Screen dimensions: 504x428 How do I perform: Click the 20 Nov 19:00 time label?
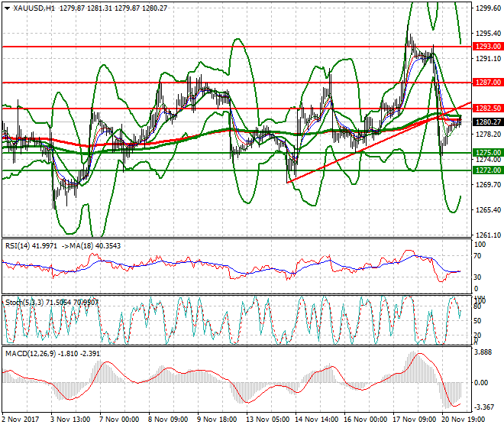pyautogui.click(x=464, y=420)
